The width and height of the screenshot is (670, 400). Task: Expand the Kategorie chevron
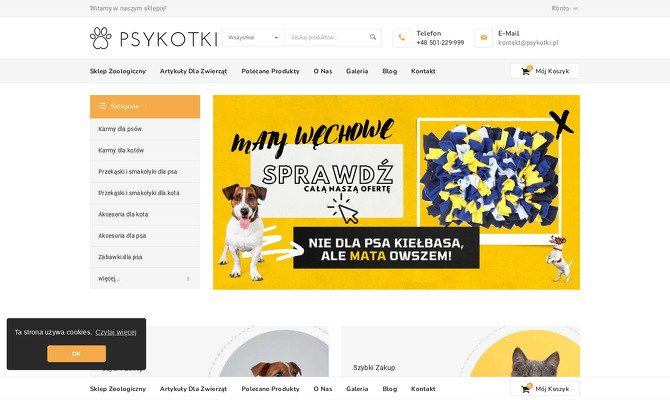(145, 106)
